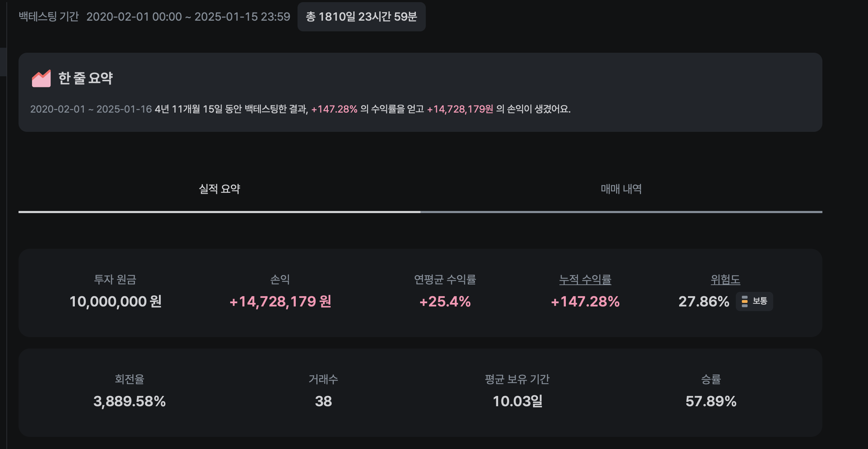This screenshot has height=449, width=868.
Task: Click the trade count value 38
Action: point(323,402)
